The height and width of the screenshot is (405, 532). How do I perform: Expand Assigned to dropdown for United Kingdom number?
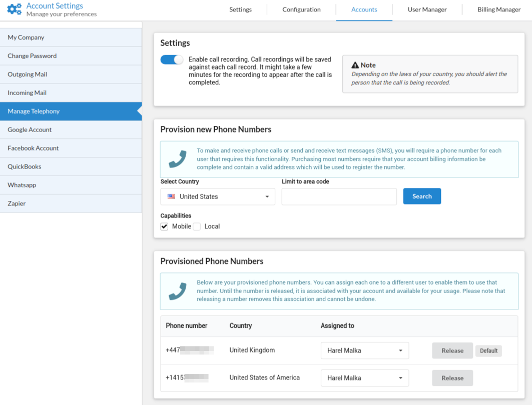click(x=364, y=350)
